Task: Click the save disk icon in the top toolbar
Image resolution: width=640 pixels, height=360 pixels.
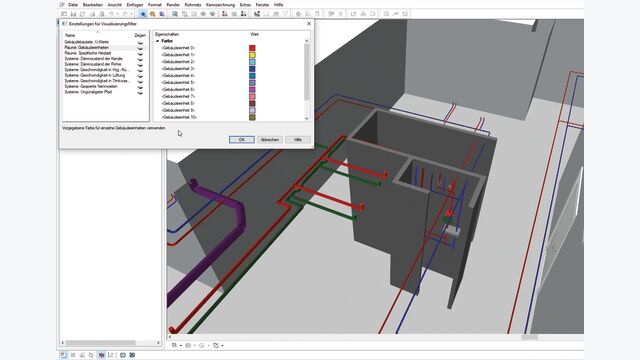Action: click(x=73, y=14)
